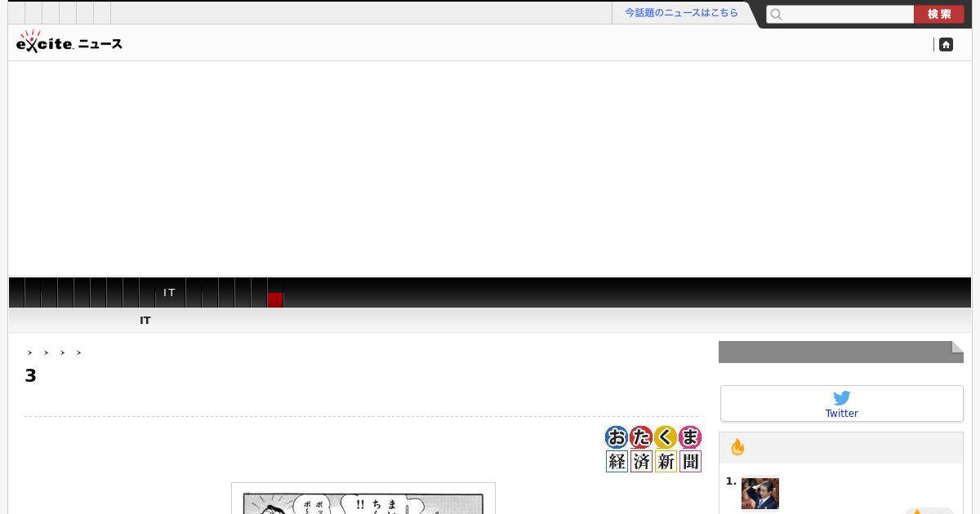The height and width of the screenshot is (514, 980).
Task: Open the manga comic image
Action: [x=363, y=498]
